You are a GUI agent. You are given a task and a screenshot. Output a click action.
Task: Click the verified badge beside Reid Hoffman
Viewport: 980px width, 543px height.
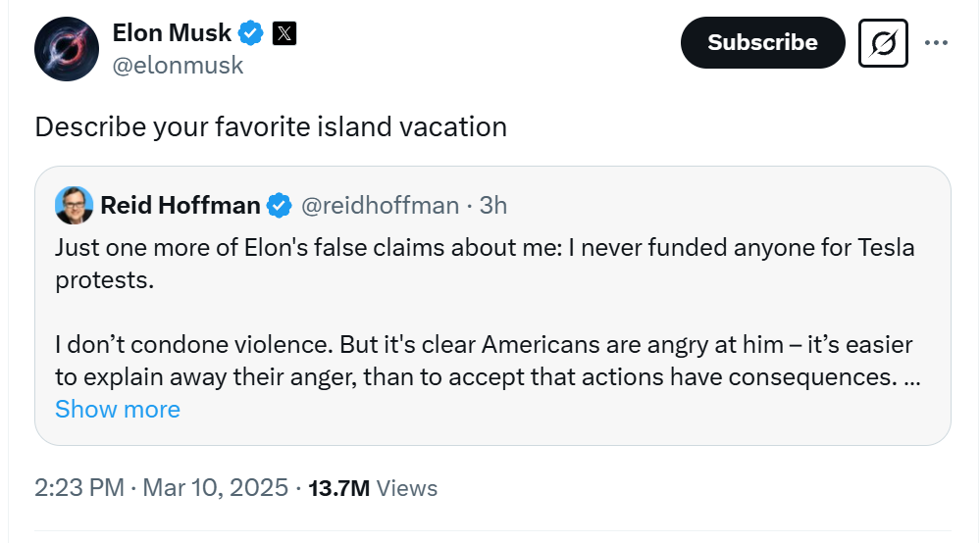click(280, 206)
